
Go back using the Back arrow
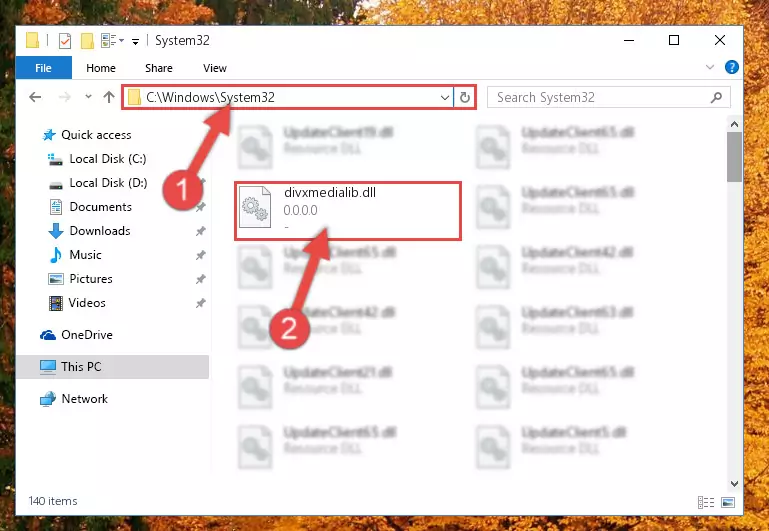point(35,97)
